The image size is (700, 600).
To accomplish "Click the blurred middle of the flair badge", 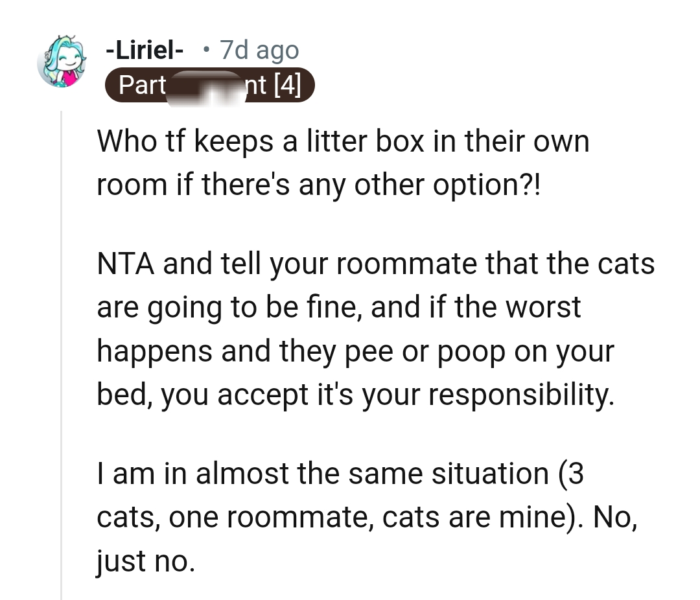I will pos(206,85).
